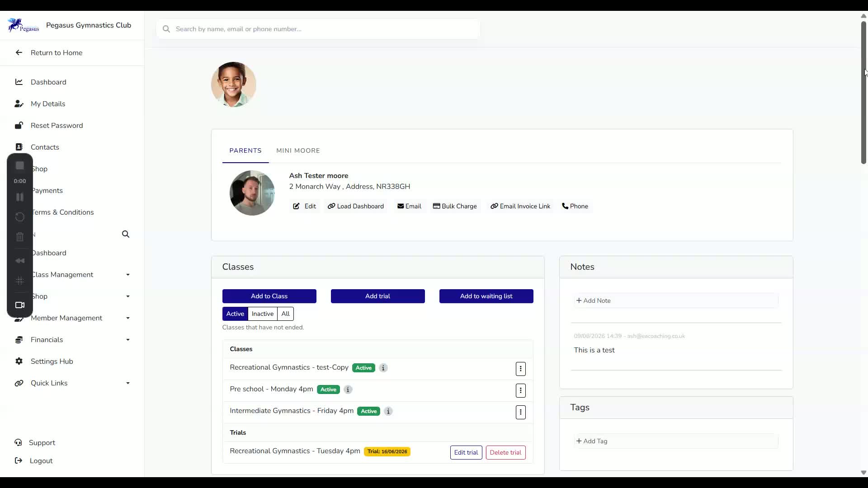Open info icon for Pre school Monday 4pm
This screenshot has width=868, height=488.
[x=348, y=389]
